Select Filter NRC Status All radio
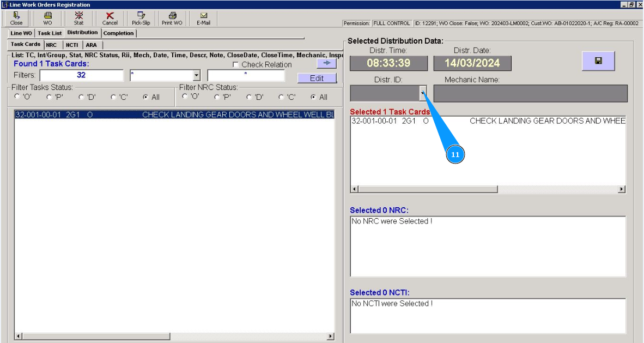The height and width of the screenshot is (343, 644). point(313,97)
